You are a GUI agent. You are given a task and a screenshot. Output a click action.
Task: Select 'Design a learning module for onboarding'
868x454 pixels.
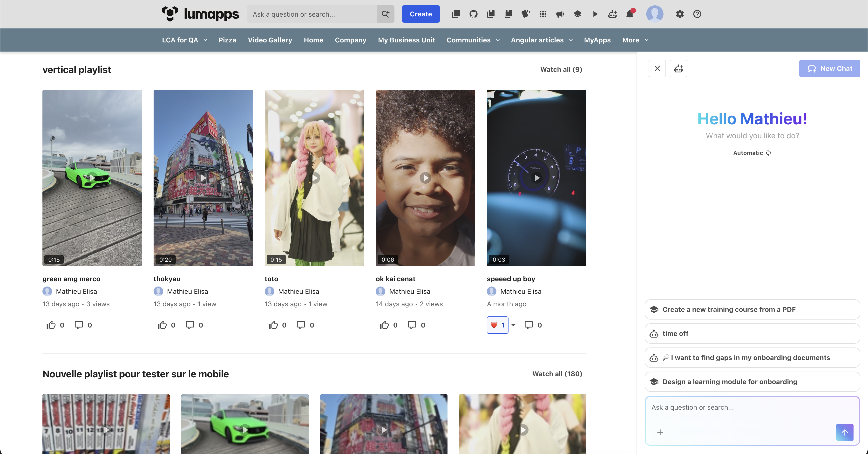(x=752, y=382)
